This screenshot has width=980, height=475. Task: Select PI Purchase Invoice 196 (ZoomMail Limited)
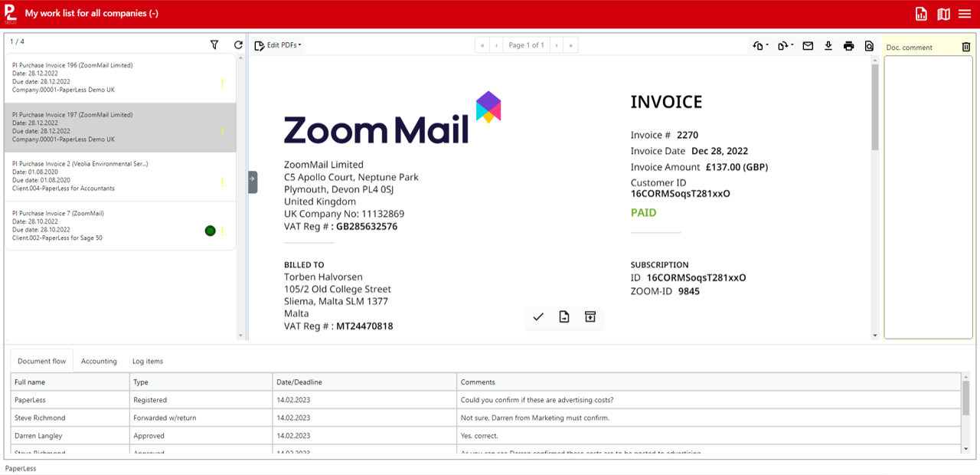click(120, 78)
